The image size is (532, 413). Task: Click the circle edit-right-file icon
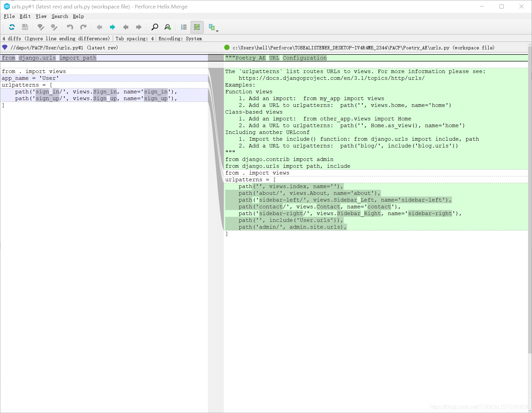(54, 27)
